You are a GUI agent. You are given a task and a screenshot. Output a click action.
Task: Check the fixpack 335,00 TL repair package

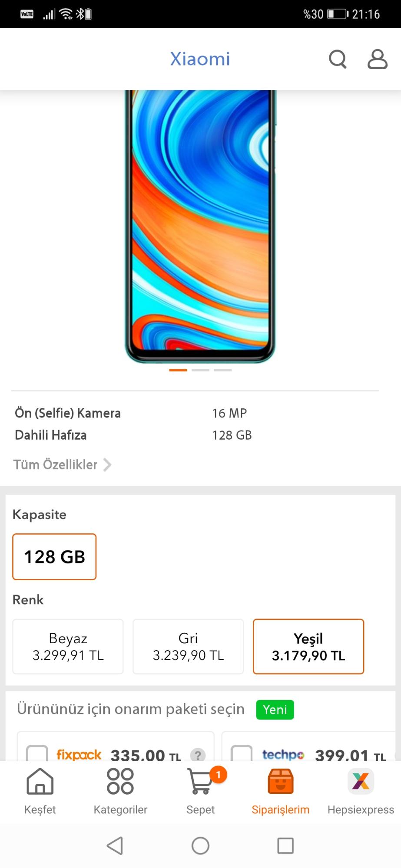pos(37,753)
